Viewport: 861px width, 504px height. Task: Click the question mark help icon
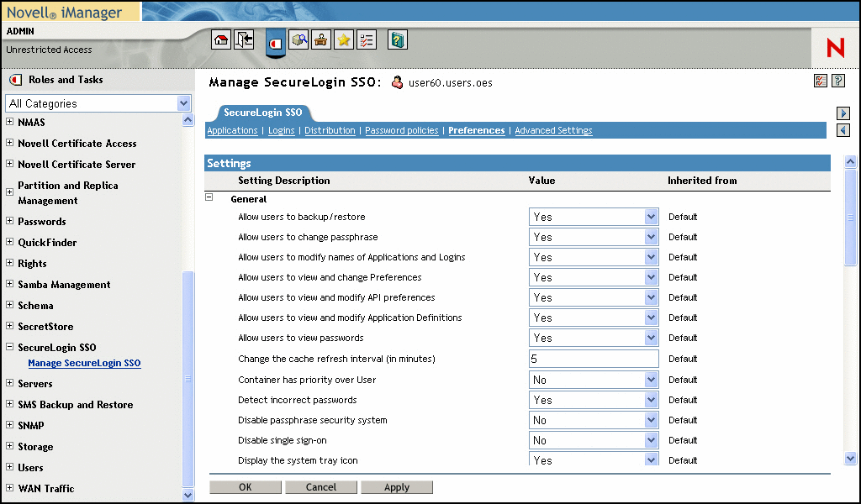coord(838,81)
